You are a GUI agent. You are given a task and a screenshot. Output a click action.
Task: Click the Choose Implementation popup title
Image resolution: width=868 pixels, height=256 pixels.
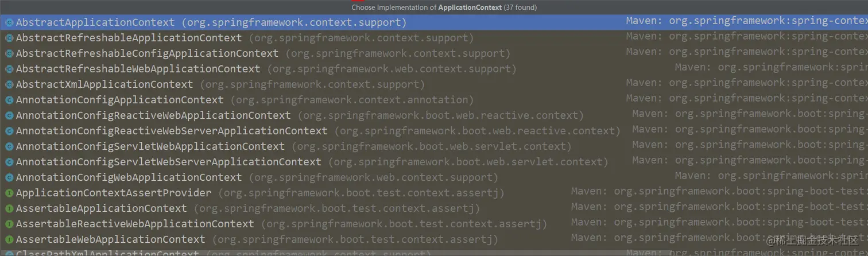[x=444, y=7]
